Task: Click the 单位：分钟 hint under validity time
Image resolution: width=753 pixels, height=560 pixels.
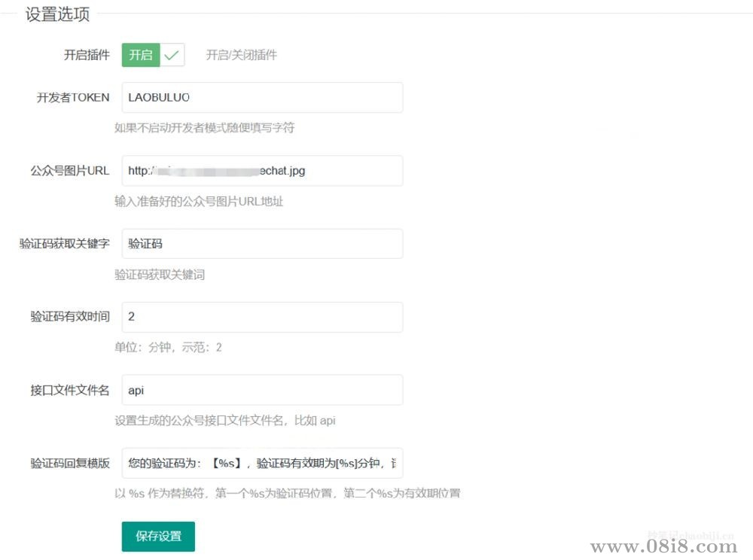Action: coord(168,347)
